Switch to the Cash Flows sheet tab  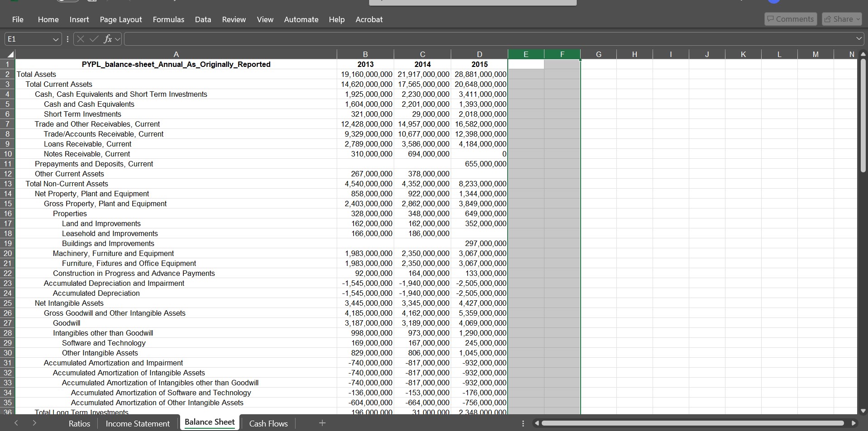[x=268, y=423]
